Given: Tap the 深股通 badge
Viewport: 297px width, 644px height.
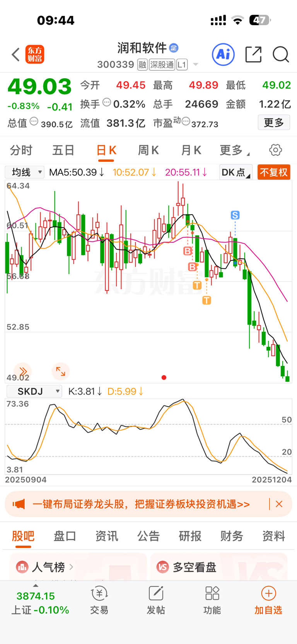Looking at the screenshot, I should 162,65.
